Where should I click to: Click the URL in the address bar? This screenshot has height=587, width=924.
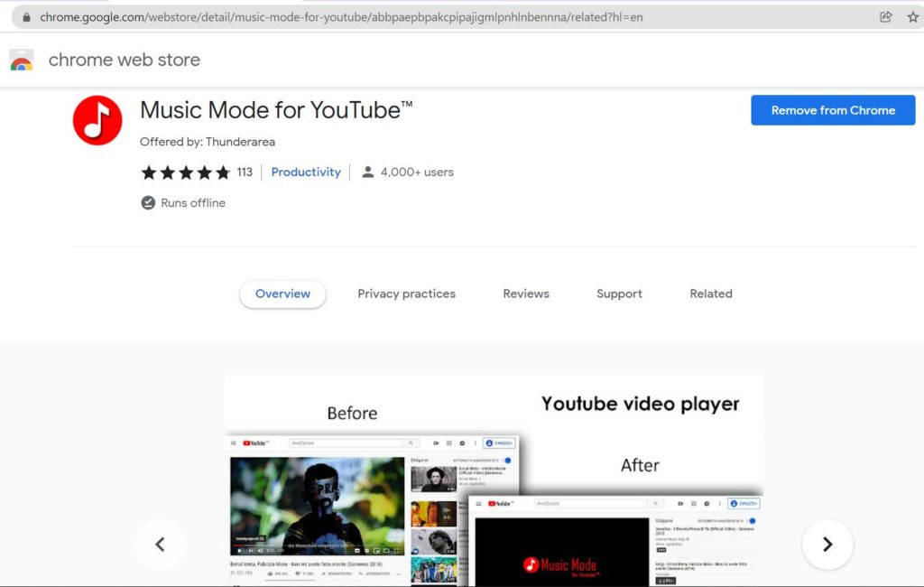[x=341, y=17]
